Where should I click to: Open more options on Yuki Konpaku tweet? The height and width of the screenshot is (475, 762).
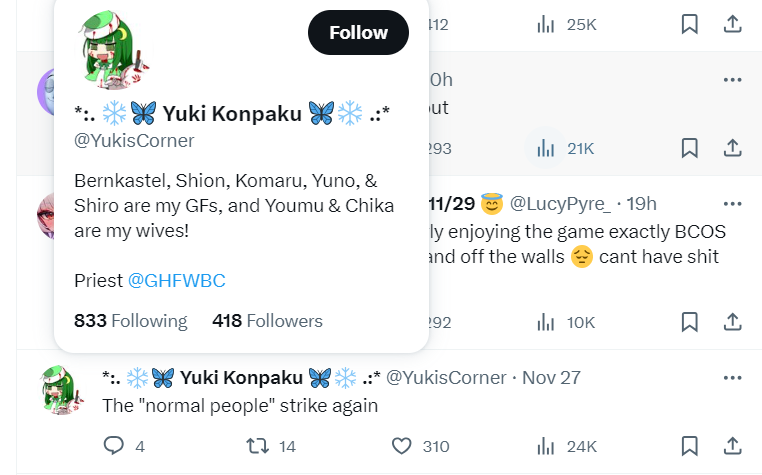click(732, 378)
